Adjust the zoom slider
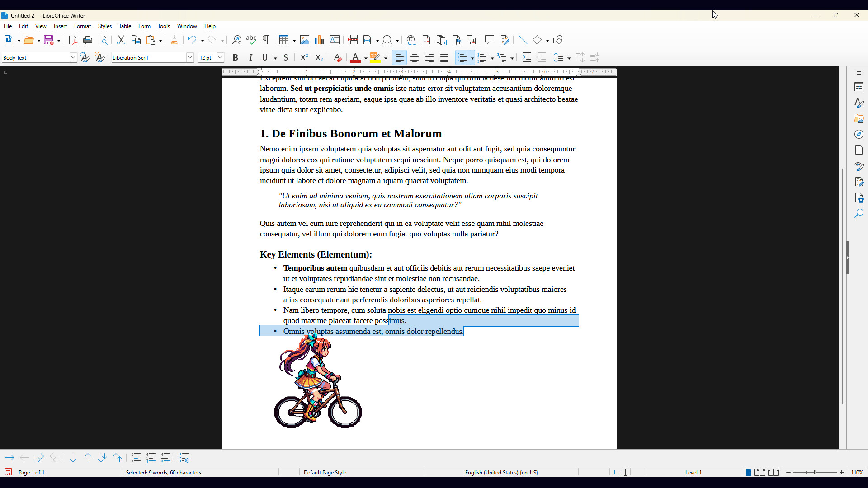This screenshot has height=488, width=868. tap(815, 472)
